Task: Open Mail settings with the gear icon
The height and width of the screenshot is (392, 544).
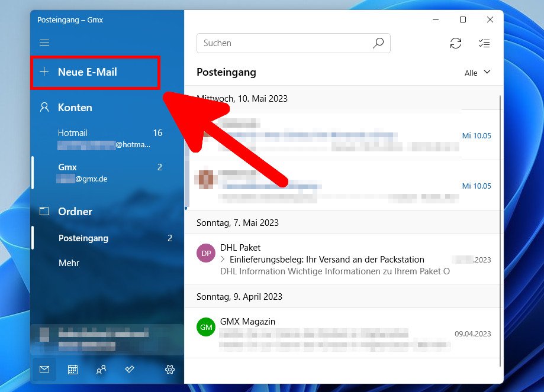Action: (169, 370)
